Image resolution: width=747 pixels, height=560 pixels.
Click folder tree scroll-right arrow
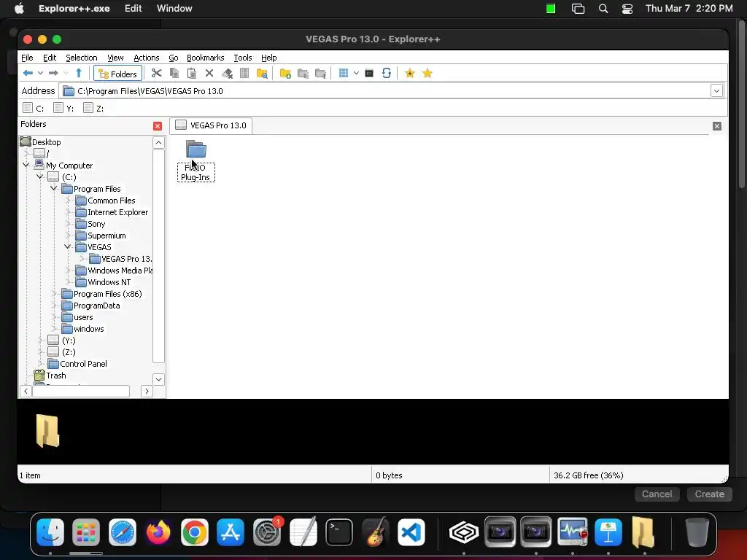pyautogui.click(x=147, y=391)
